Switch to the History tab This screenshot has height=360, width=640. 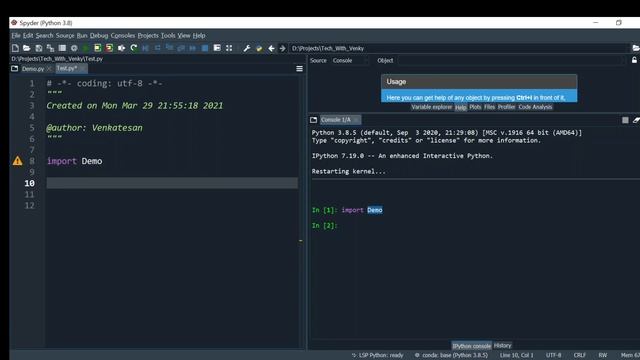(x=502, y=345)
